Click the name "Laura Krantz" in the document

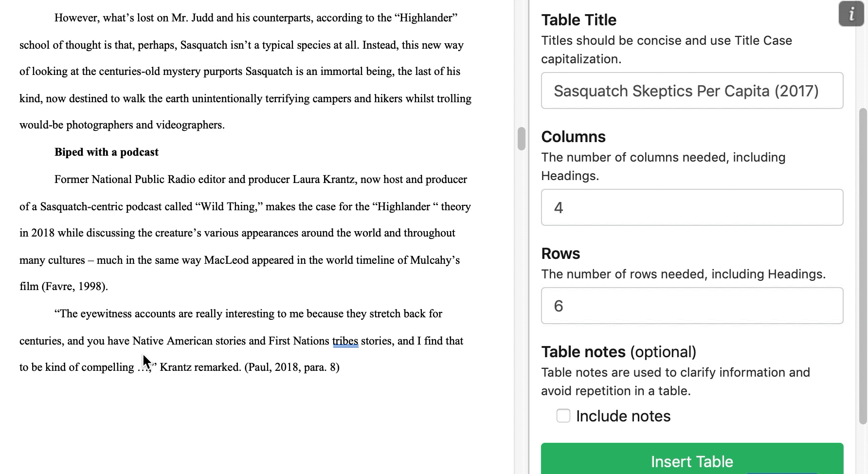click(324, 180)
